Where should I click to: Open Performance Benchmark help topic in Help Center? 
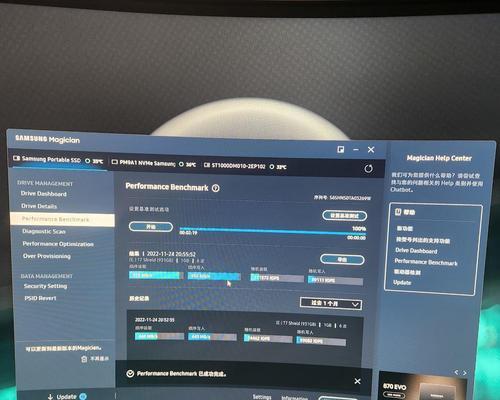[426, 262]
